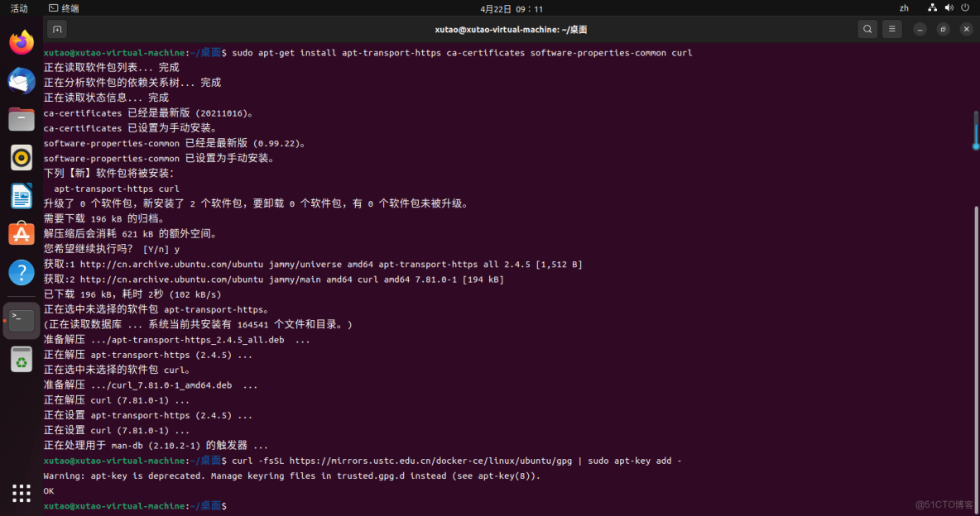Open Firefox from the dock
This screenshot has width=980, height=516.
[x=21, y=41]
